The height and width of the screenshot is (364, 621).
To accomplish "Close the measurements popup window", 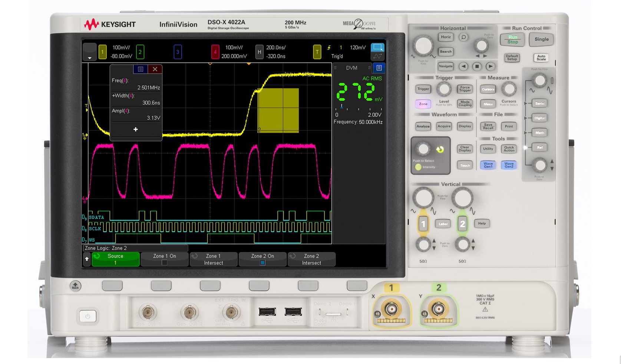I will (155, 69).
